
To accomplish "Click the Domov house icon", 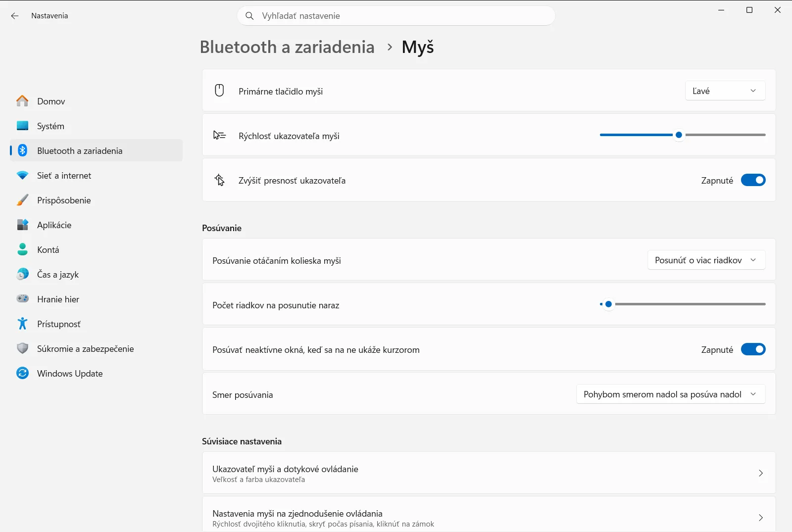I will (x=22, y=101).
